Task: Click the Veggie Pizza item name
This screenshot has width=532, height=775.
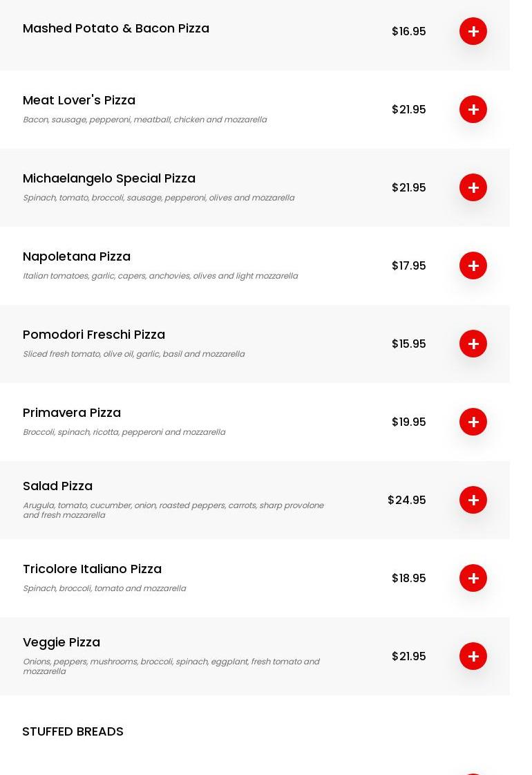Action: coord(61,642)
